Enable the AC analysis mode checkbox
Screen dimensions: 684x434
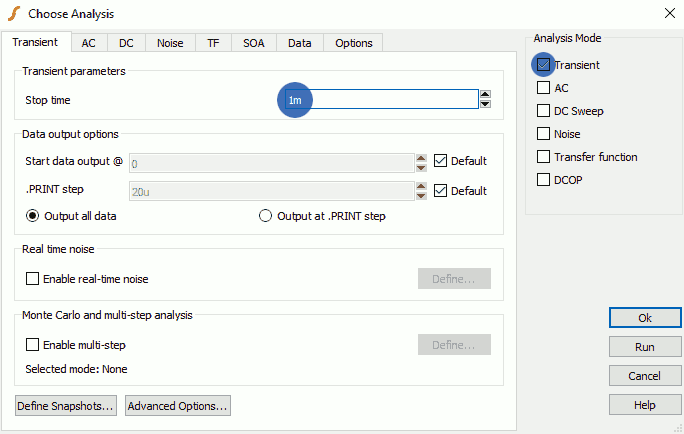tap(544, 88)
